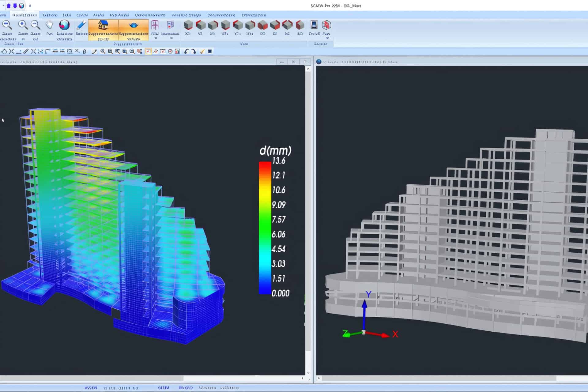The width and height of the screenshot is (588, 392).
Task: Expand the Piani dropdown arrow
Action: 327,38
